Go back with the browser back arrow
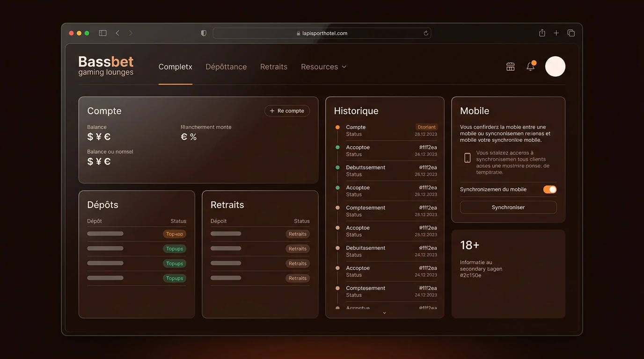644x359 pixels. pos(117,33)
